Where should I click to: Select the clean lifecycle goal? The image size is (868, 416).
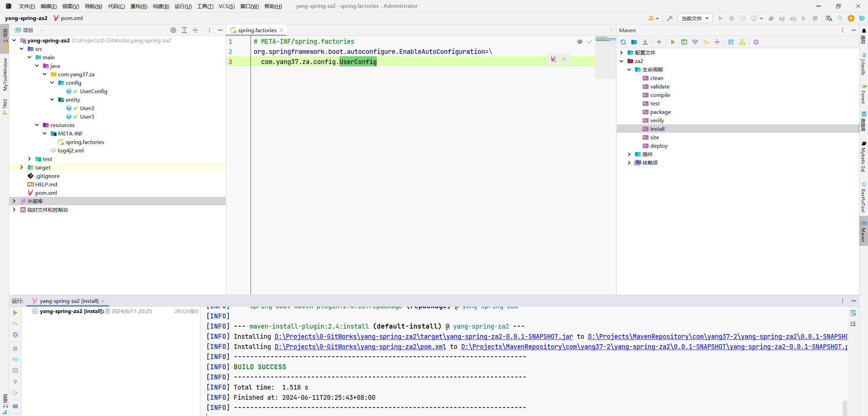pyautogui.click(x=656, y=78)
